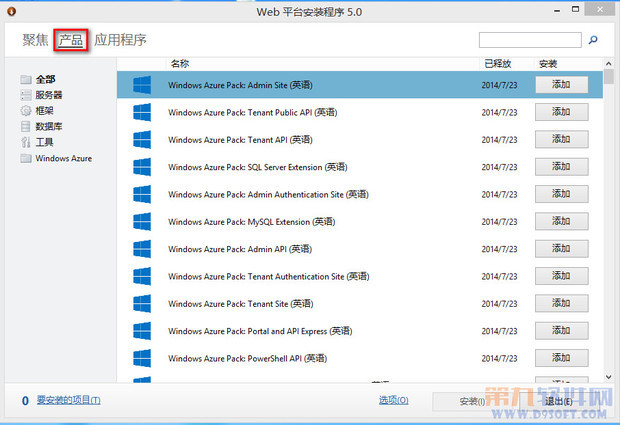
Task: Click the search magnifier icon
Action: (x=593, y=40)
